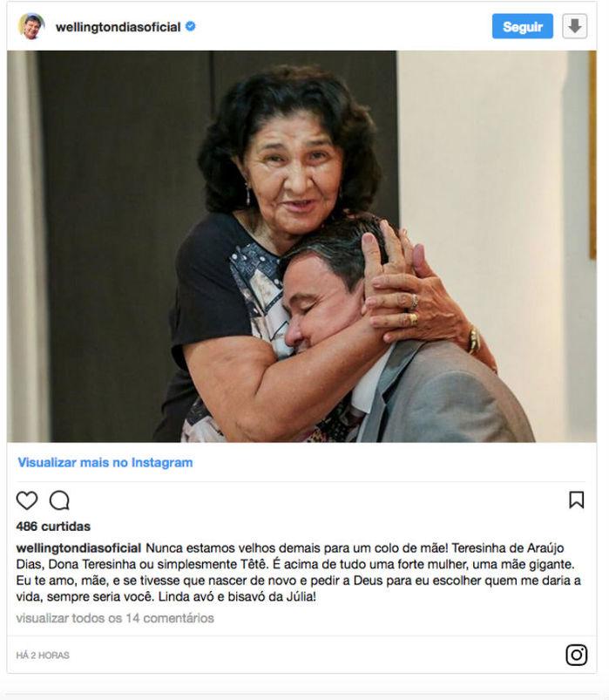Click the Instagram logo at bottom
609x700 pixels.
577,655
